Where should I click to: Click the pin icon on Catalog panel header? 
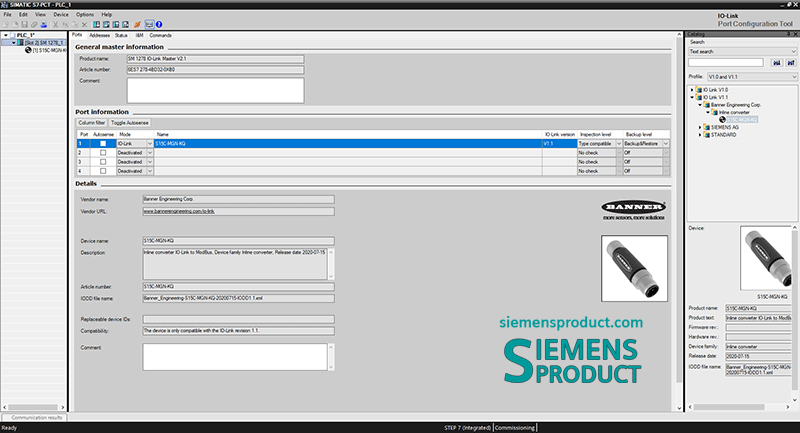coord(788,34)
